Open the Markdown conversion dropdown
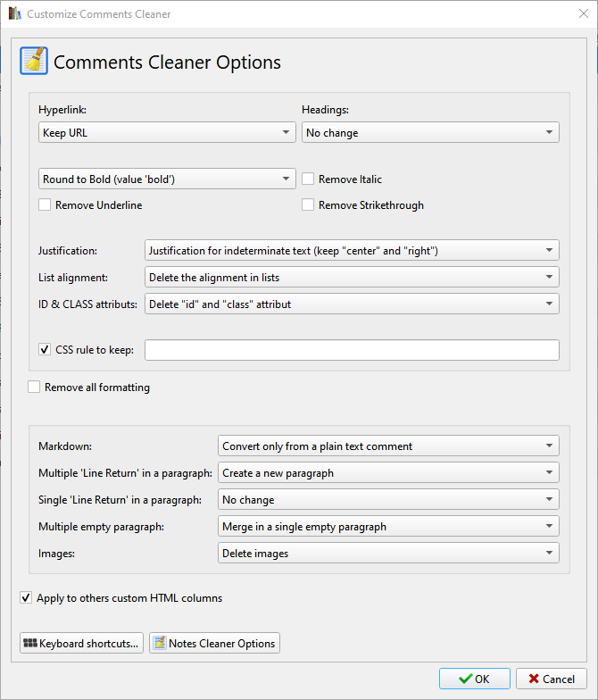The image size is (598, 700). (x=388, y=446)
